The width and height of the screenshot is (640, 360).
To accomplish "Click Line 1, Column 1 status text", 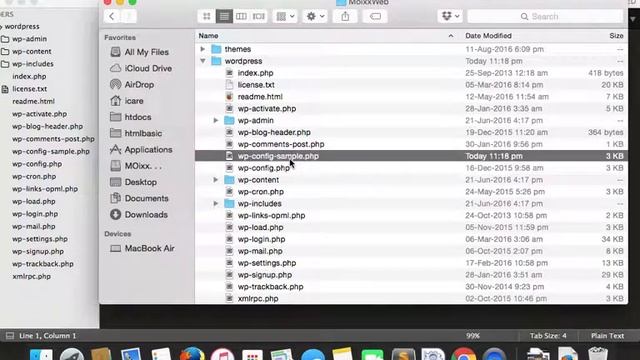I will (48, 336).
